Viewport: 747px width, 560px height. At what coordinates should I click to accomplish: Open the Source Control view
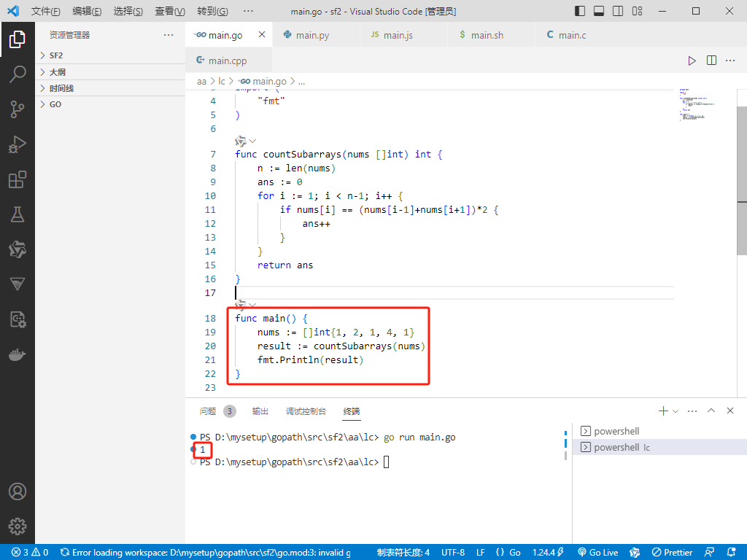[x=18, y=109]
